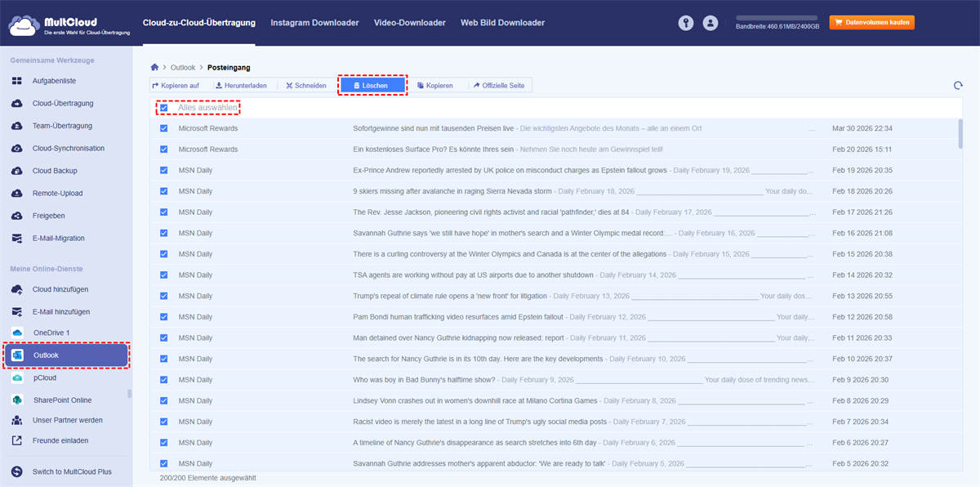This screenshot has height=487, width=980.
Task: Uncheck the Ex-Prince Andrew email checkbox
Action: pos(164,170)
